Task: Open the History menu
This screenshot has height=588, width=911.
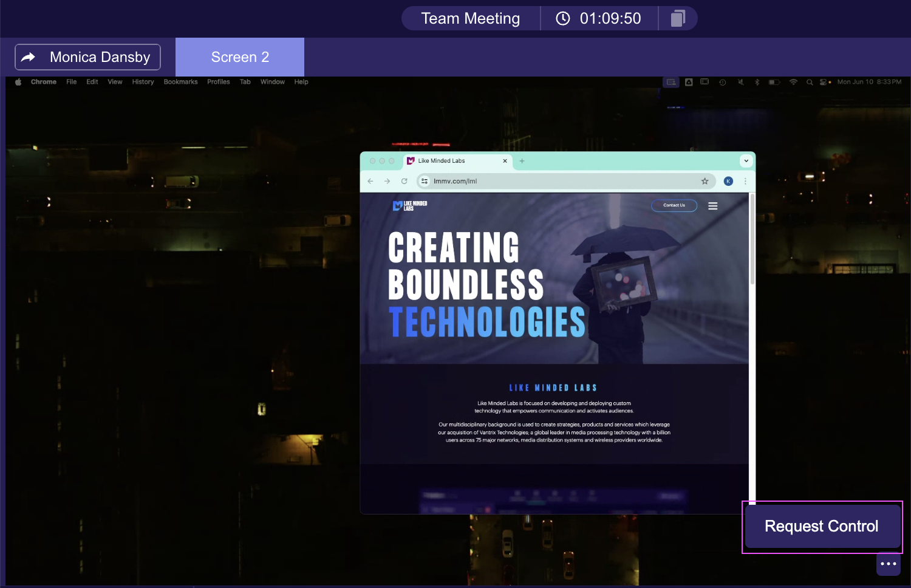Action: (143, 82)
